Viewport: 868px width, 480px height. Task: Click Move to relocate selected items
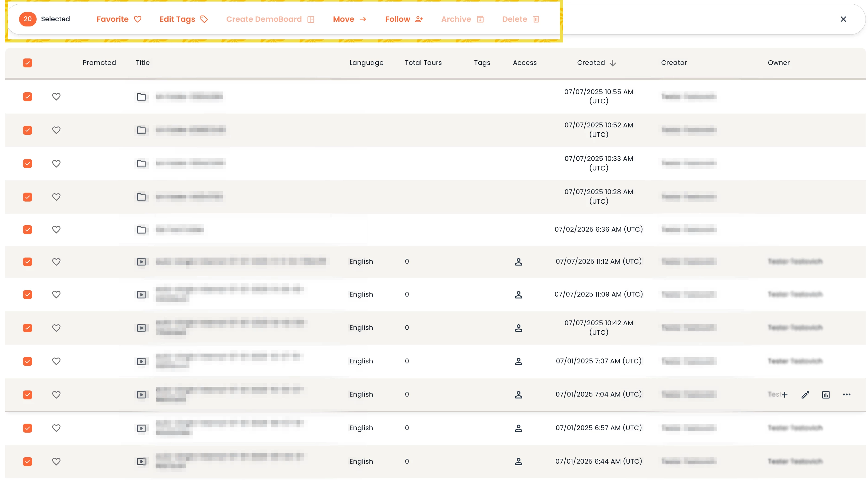coord(349,19)
